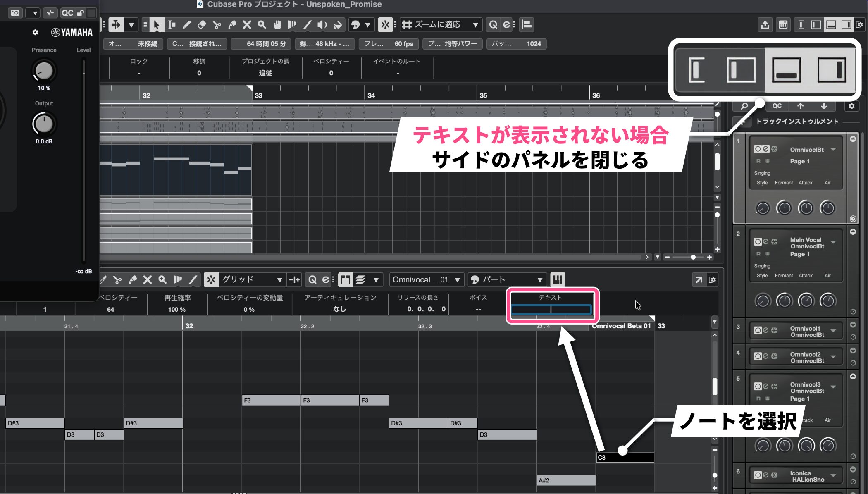Click the horizontal zoom slider handle
This screenshot has width=868, height=494.
click(x=693, y=257)
